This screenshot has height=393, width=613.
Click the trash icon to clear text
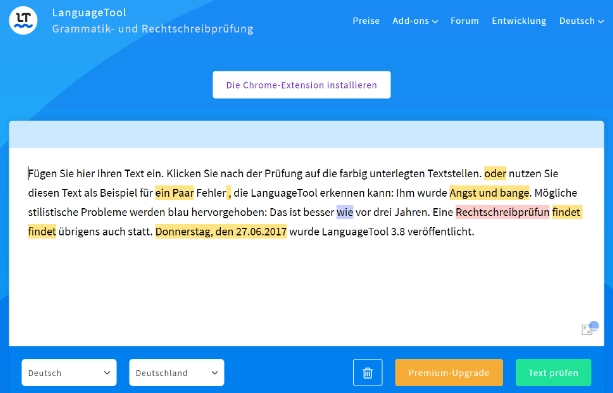[x=367, y=373]
